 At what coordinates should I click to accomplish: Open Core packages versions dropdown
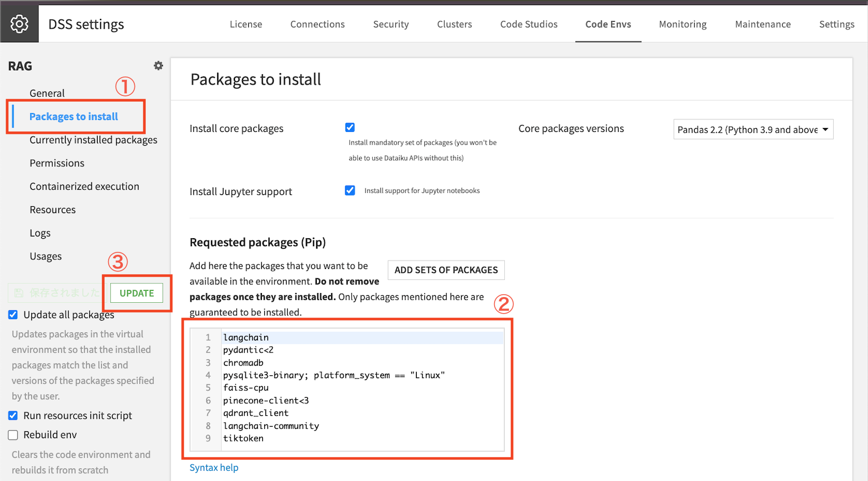[x=753, y=130]
